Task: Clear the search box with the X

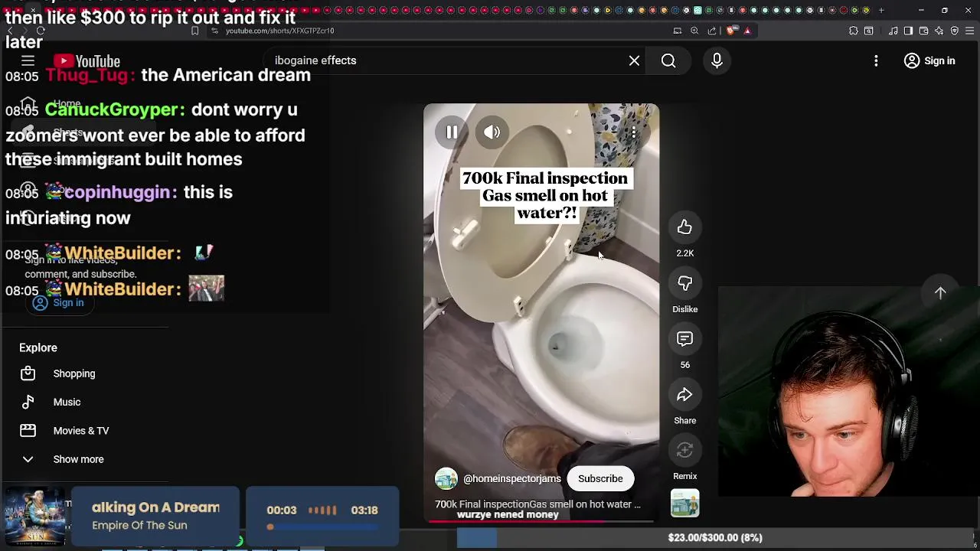Action: tap(634, 60)
